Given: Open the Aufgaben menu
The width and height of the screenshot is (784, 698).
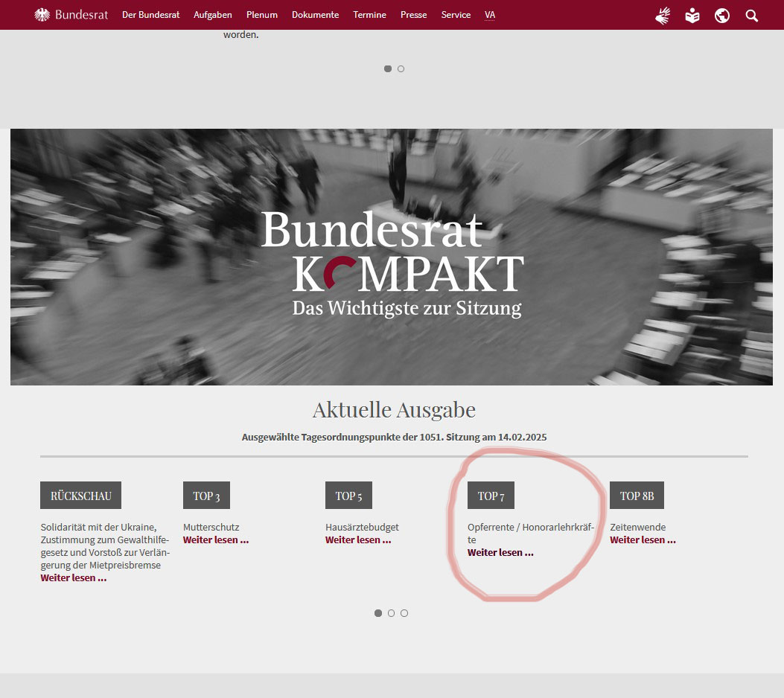Looking at the screenshot, I should click(x=212, y=15).
